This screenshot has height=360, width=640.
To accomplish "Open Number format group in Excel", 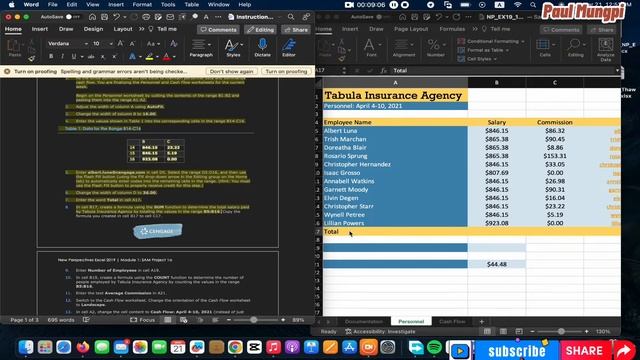I will pos(436,48).
